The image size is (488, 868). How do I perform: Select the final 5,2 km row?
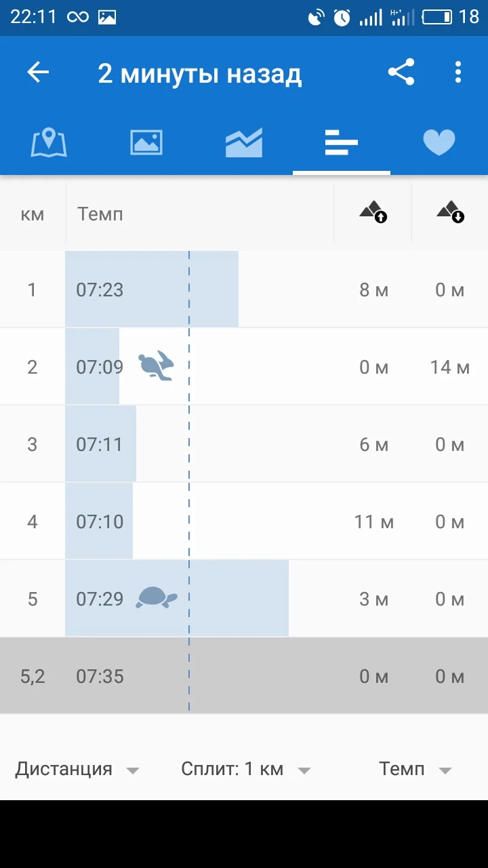click(244, 676)
